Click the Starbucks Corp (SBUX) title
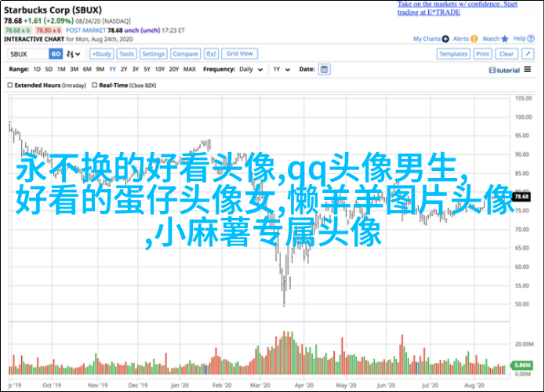545x392 pixels. click(x=53, y=10)
